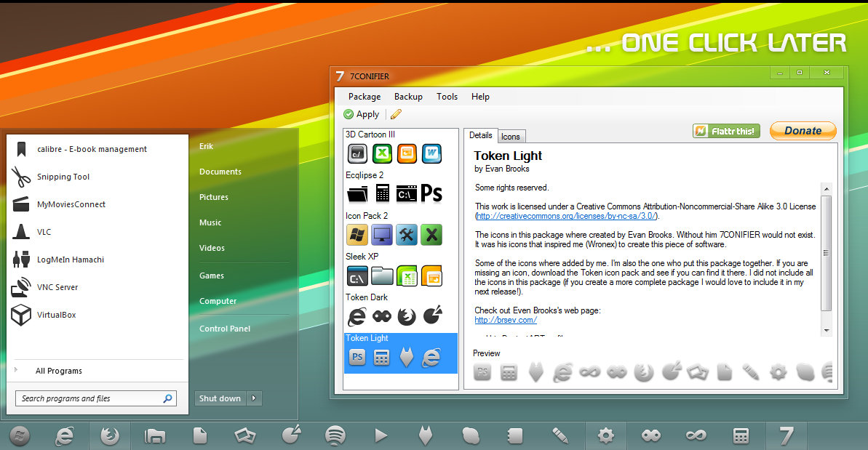868x450 pixels.
Task: Click the details pane scrollbar thumb
Action: click(x=827, y=253)
